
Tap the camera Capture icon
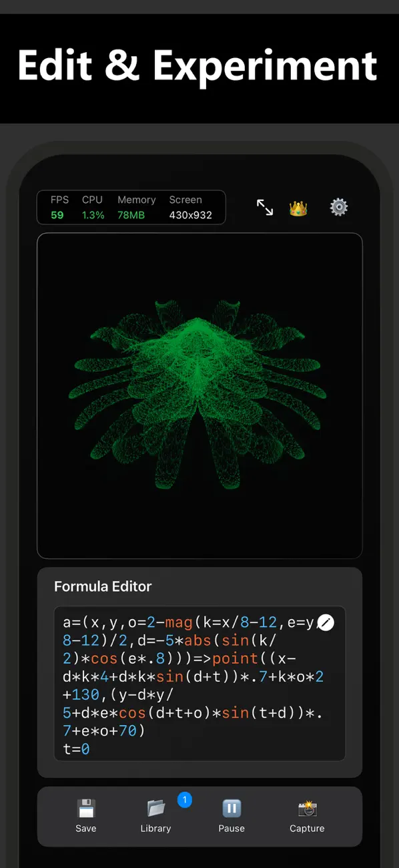pos(308,809)
